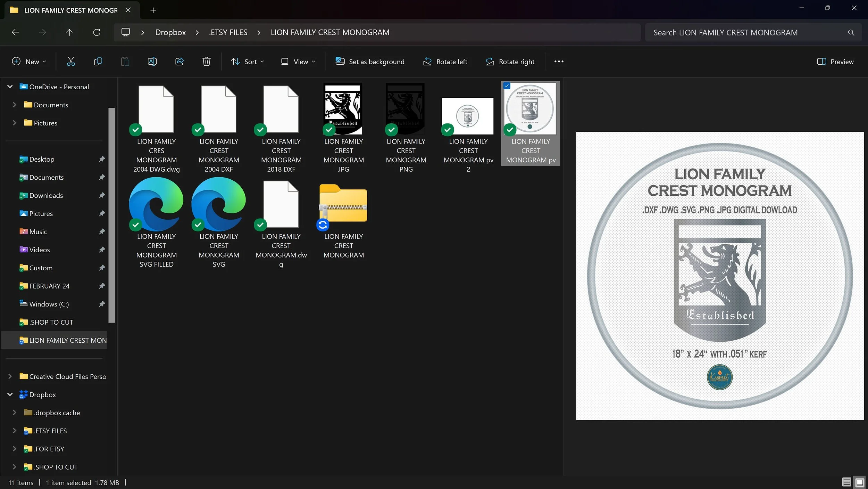
Task: Click the Delete trash icon
Action: (x=206, y=62)
